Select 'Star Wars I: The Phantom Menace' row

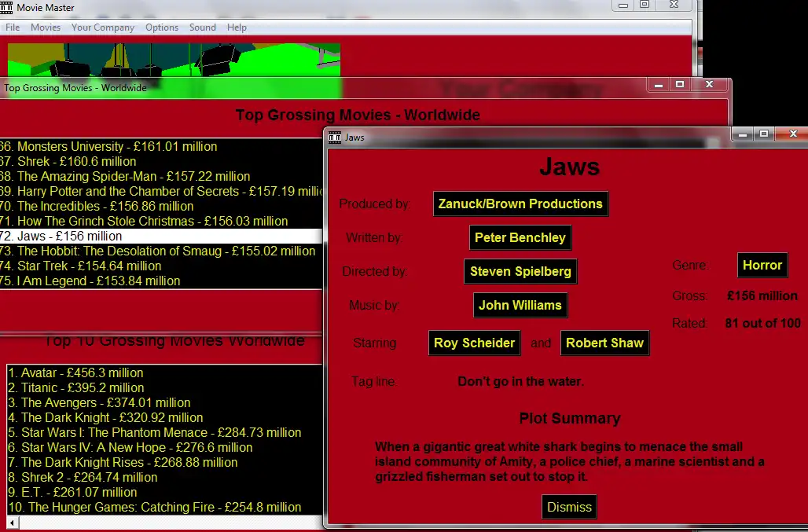coord(165,432)
